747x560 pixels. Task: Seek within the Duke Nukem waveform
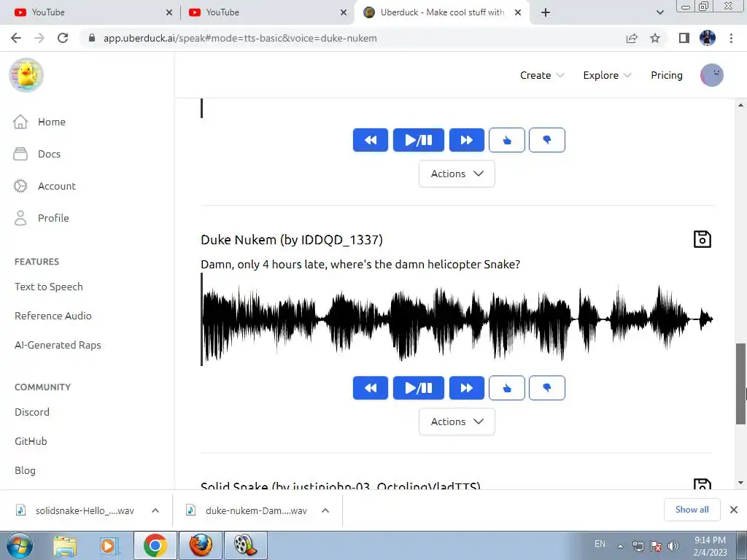click(457, 319)
